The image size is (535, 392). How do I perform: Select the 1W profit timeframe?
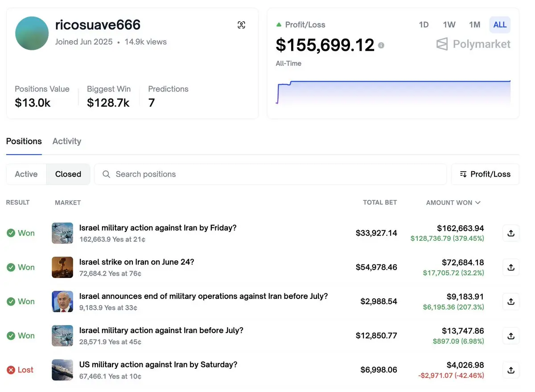click(x=449, y=25)
